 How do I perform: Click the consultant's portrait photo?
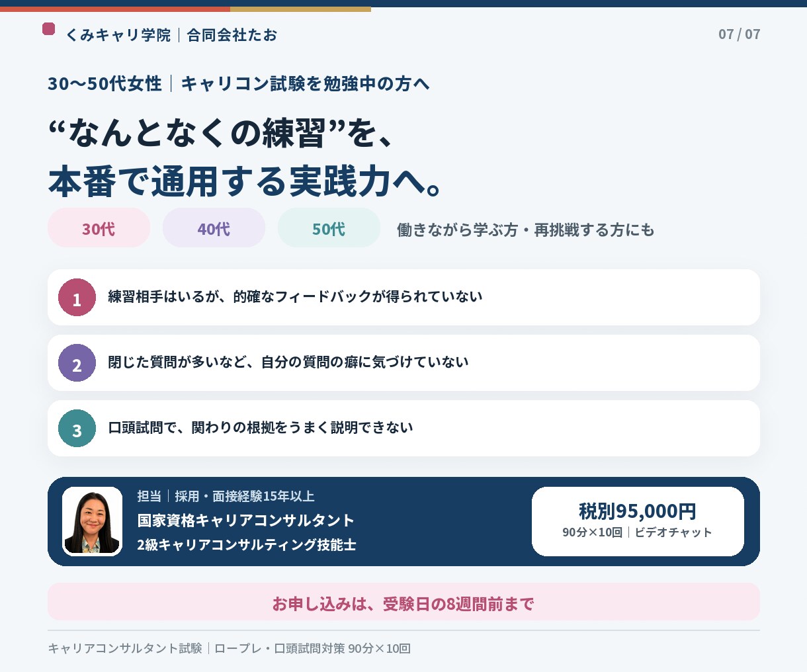pyautogui.click(x=93, y=521)
